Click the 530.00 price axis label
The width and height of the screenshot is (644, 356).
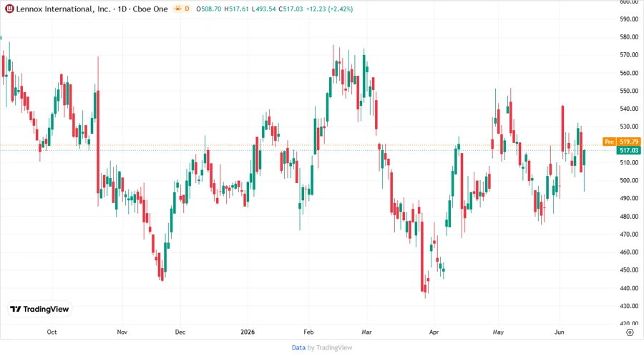pyautogui.click(x=629, y=127)
